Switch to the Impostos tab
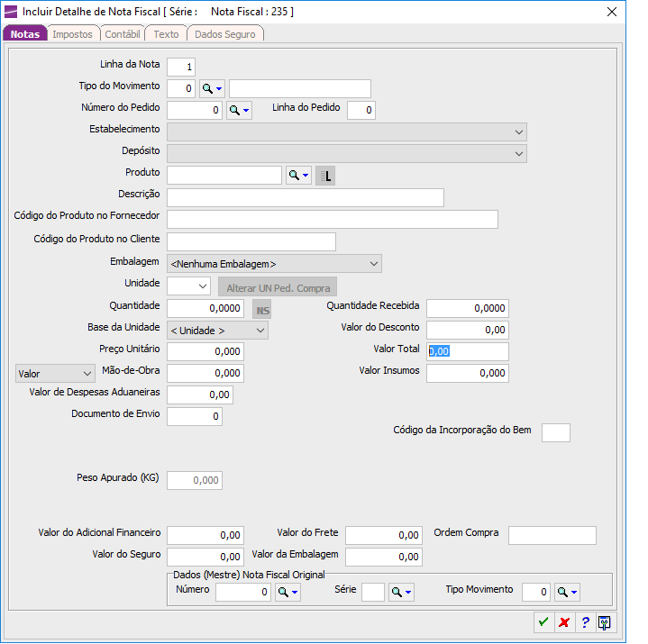Image resolution: width=648 pixels, height=644 pixels. (72, 34)
